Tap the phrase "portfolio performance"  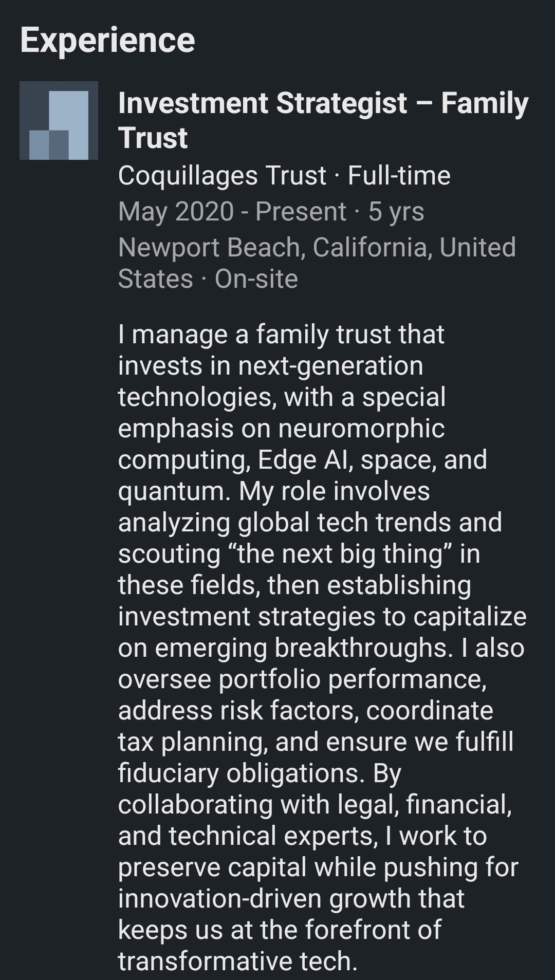[352, 679]
